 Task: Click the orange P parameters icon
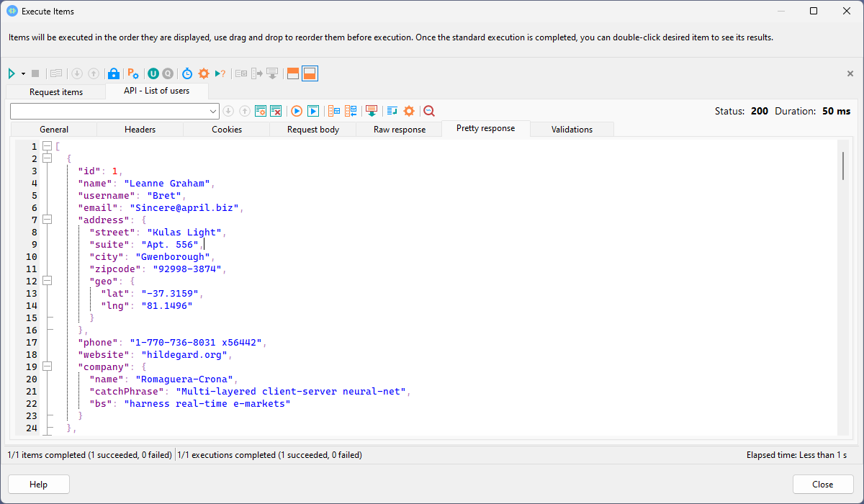tap(132, 73)
